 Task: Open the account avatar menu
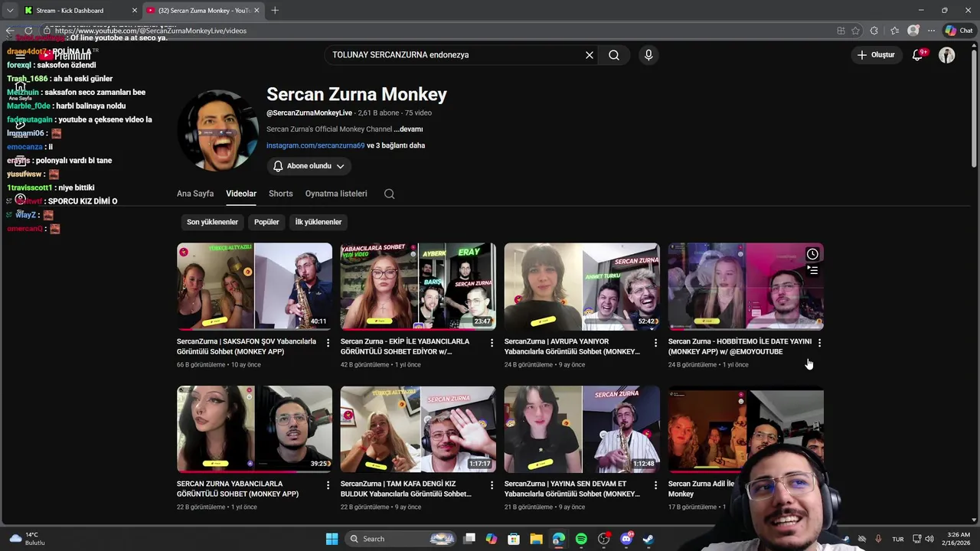(947, 55)
